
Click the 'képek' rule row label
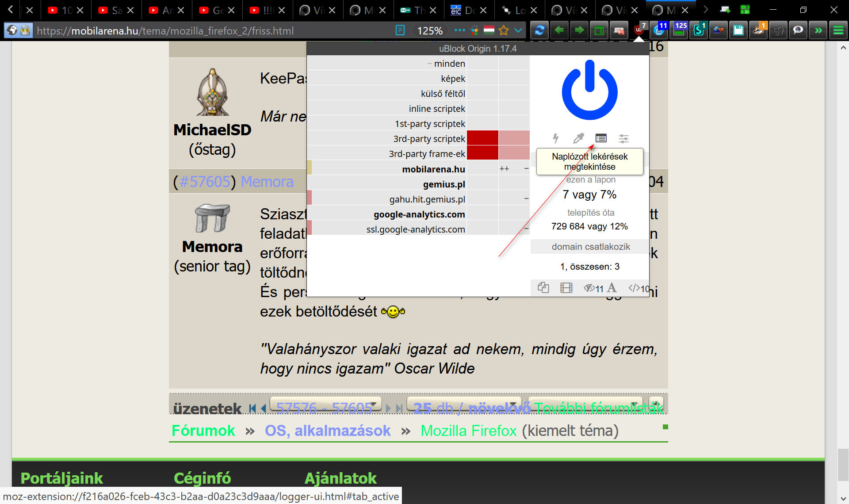coord(453,79)
